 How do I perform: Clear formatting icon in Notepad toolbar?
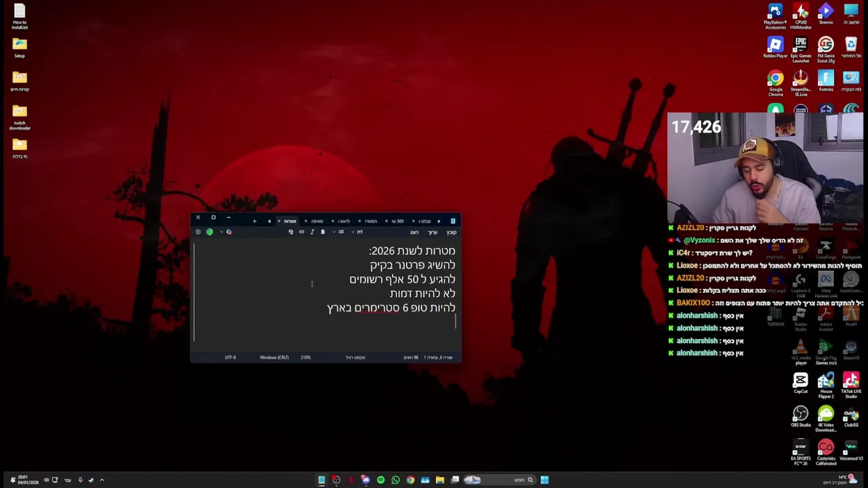(x=291, y=232)
